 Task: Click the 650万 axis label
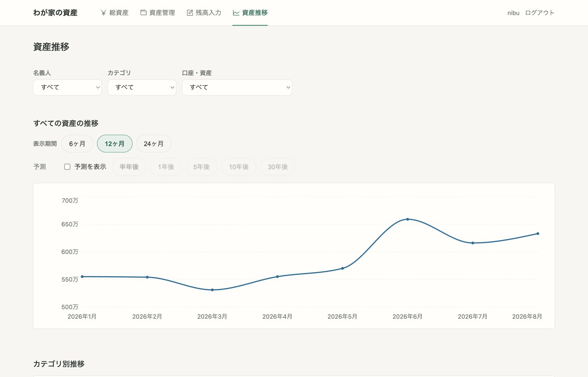coord(70,224)
